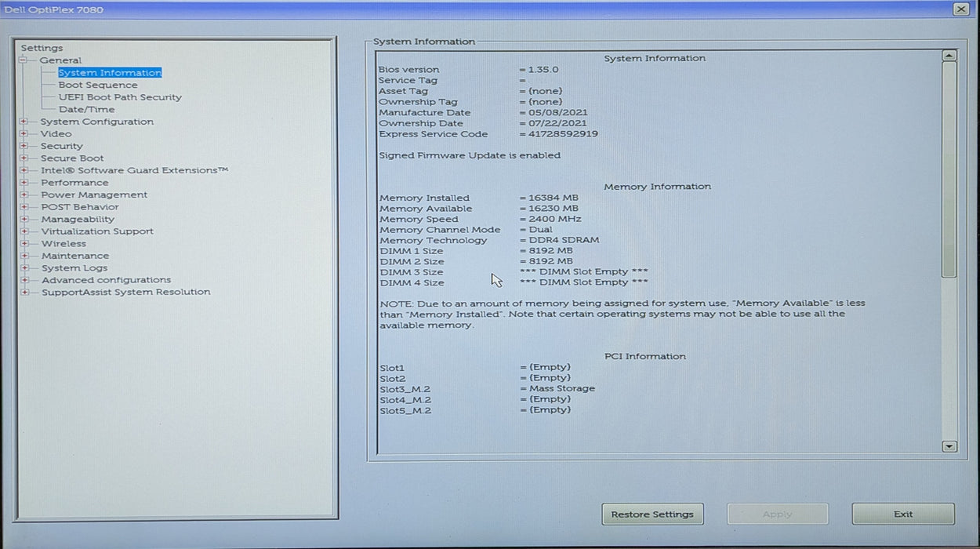Screen dimensions: 980x549
Task: Select the Performance category label
Action: (x=74, y=183)
